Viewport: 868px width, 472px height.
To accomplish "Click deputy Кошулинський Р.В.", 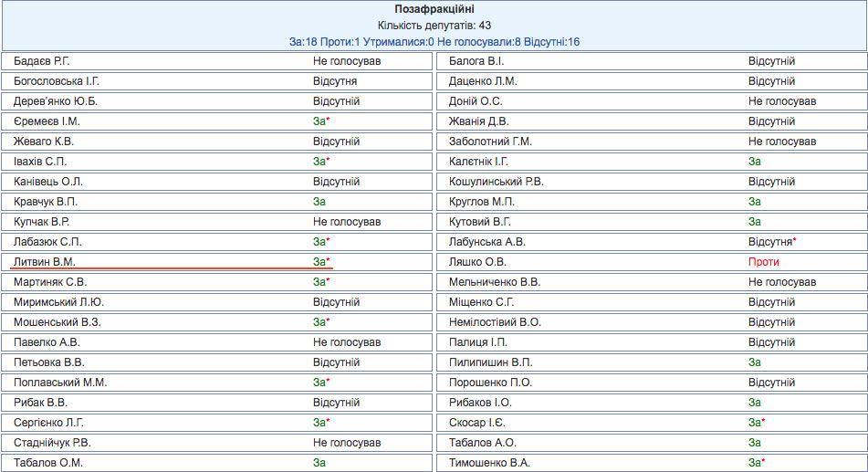I will tap(496, 182).
